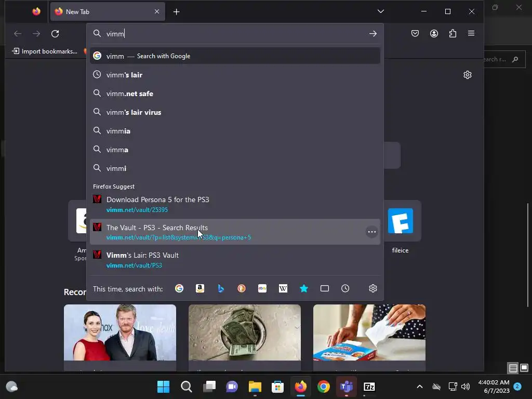The width and height of the screenshot is (532, 399).
Task: Choose the 'vimmia' suggestion
Action: [x=235, y=130]
